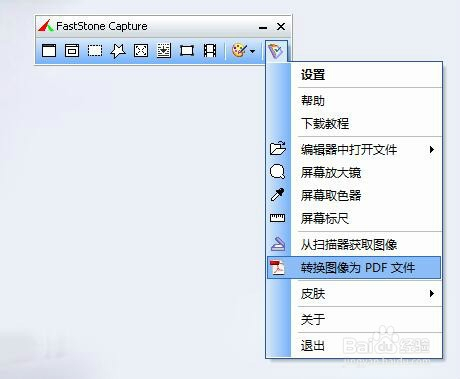Open 设置 menu entry
Image resolution: width=460 pixels, height=379 pixels.
[x=354, y=75]
